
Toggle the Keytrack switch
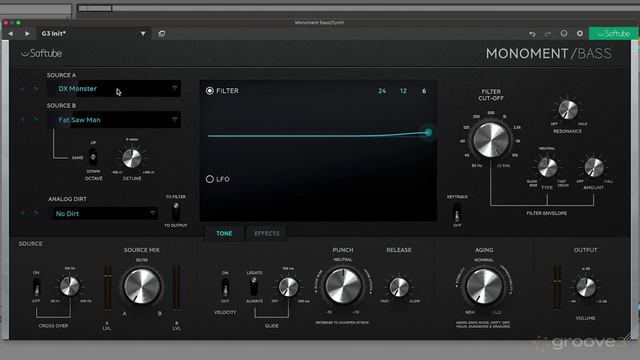click(457, 213)
